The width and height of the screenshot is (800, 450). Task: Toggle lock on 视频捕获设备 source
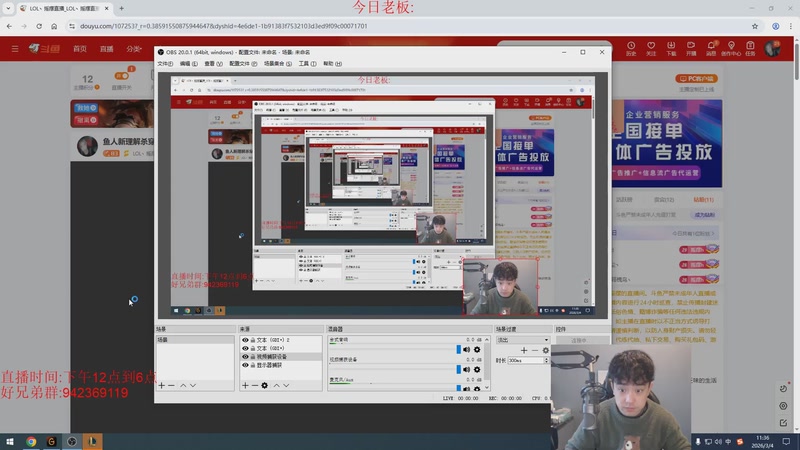point(253,357)
